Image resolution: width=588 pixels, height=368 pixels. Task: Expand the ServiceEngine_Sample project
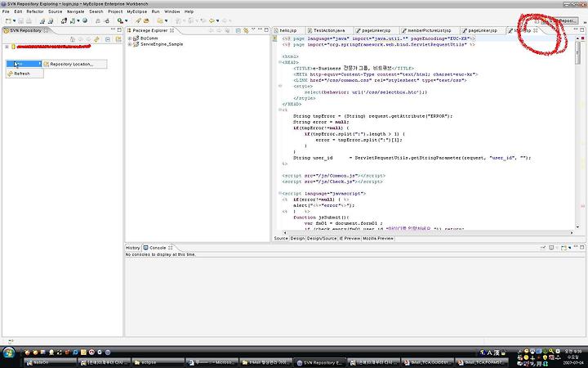(130, 44)
